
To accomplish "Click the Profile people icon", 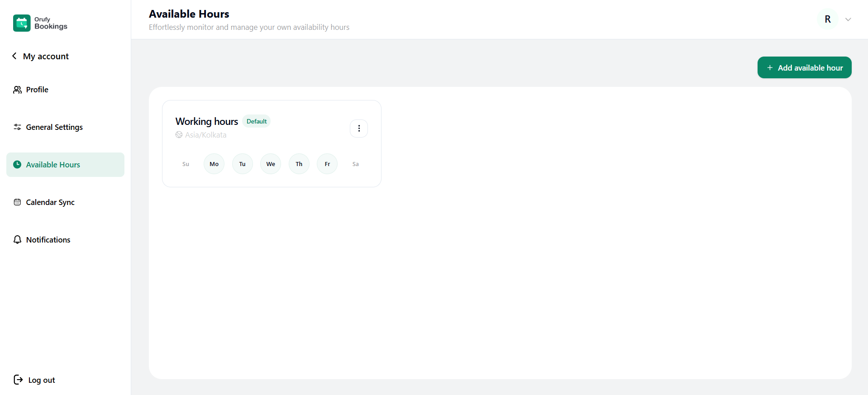I will 17,90.
